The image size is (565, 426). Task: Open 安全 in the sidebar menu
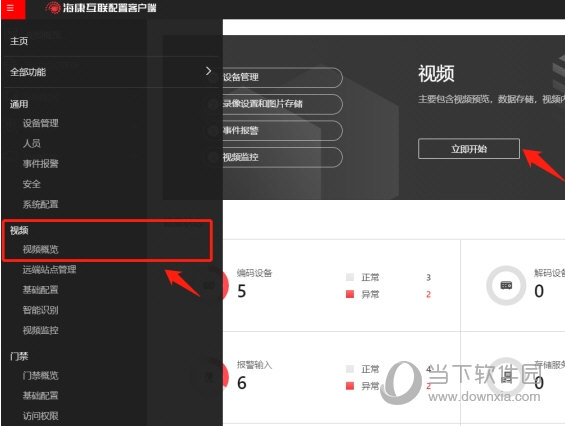click(x=32, y=184)
